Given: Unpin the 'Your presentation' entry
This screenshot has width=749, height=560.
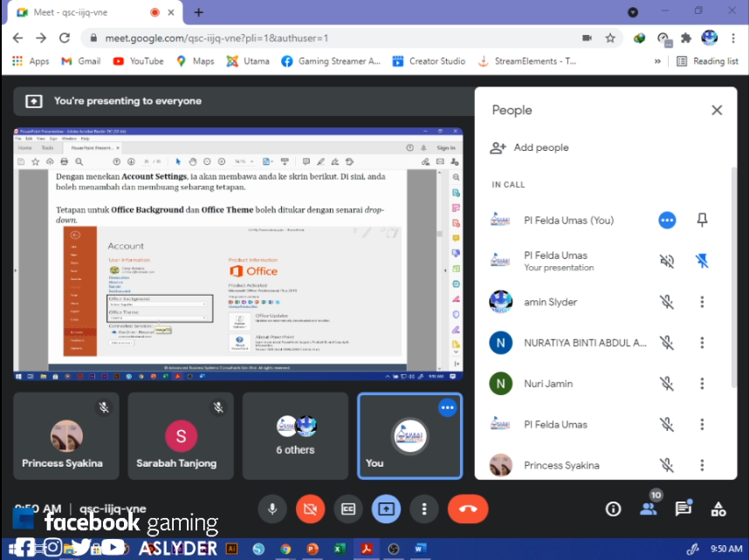Looking at the screenshot, I should [x=702, y=261].
